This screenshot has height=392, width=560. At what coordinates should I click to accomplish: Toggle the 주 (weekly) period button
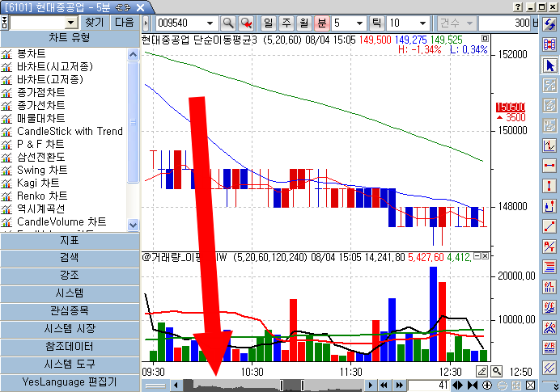point(284,23)
